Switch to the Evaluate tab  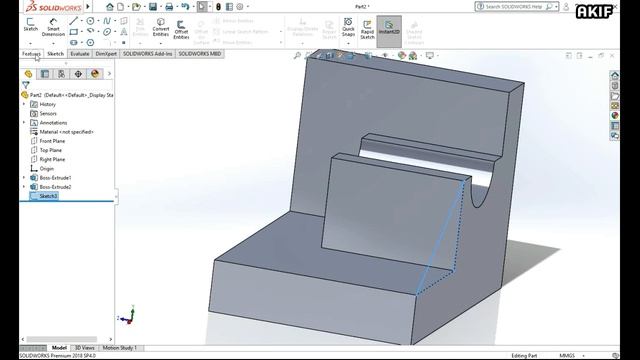click(x=80, y=54)
